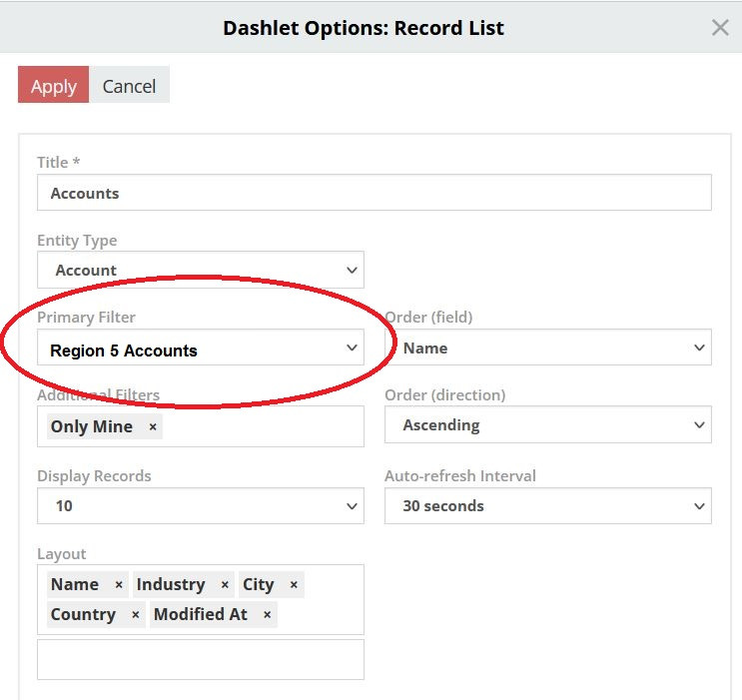
Task: Click the empty field below Layout
Action: pyautogui.click(x=200, y=659)
